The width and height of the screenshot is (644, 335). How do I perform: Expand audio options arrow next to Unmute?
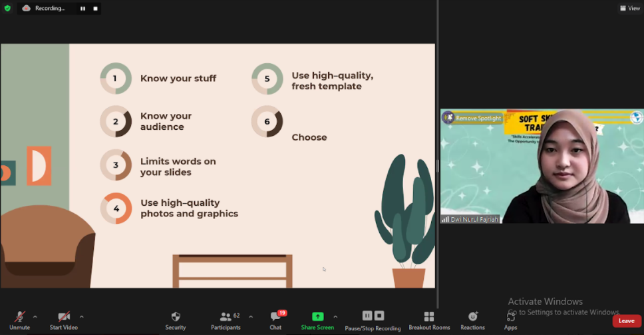[35, 316]
